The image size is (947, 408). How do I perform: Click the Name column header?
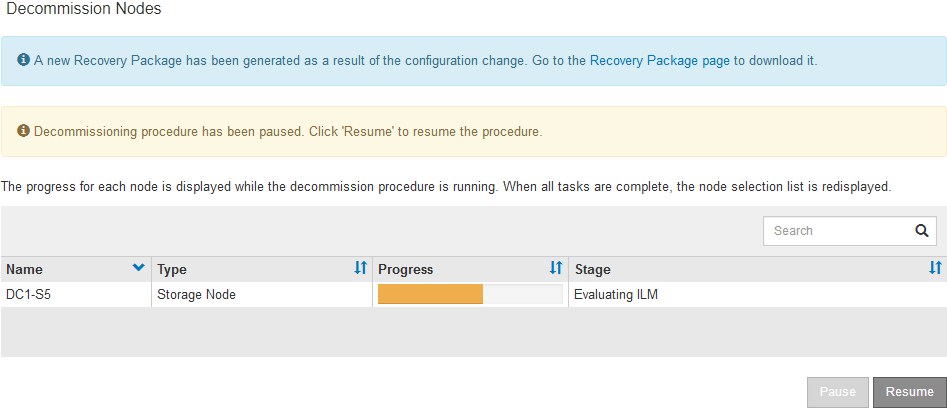click(x=25, y=269)
